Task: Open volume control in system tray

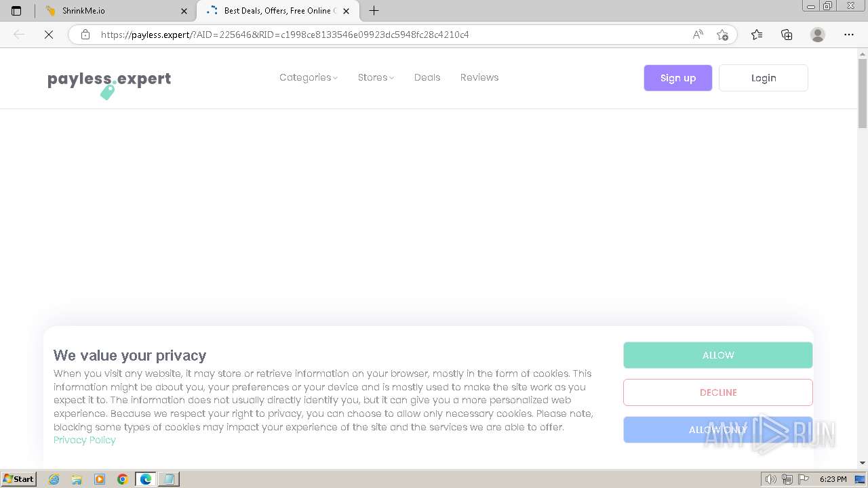Action: [x=770, y=479]
